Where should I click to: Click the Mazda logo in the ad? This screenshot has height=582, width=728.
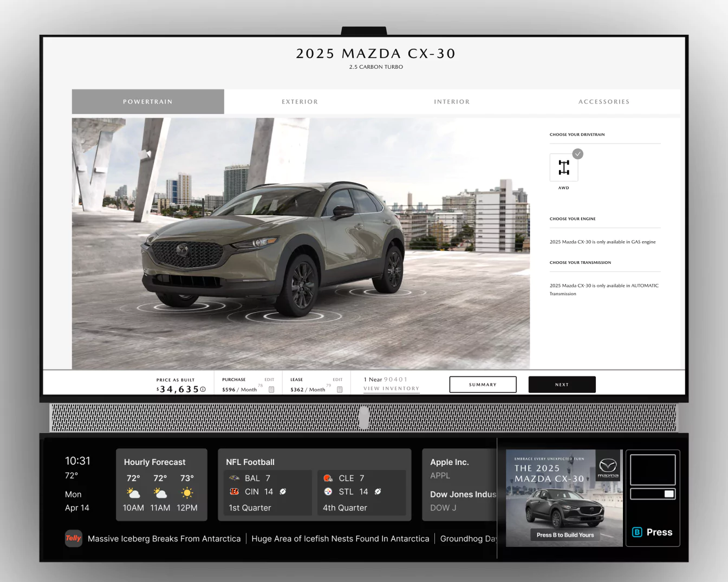click(x=608, y=467)
